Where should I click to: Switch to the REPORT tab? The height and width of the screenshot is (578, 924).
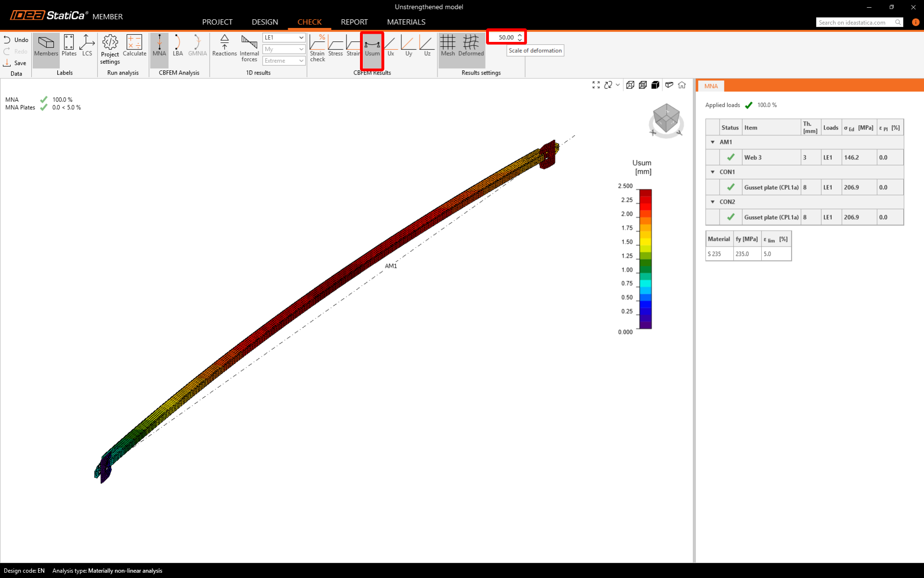[354, 22]
